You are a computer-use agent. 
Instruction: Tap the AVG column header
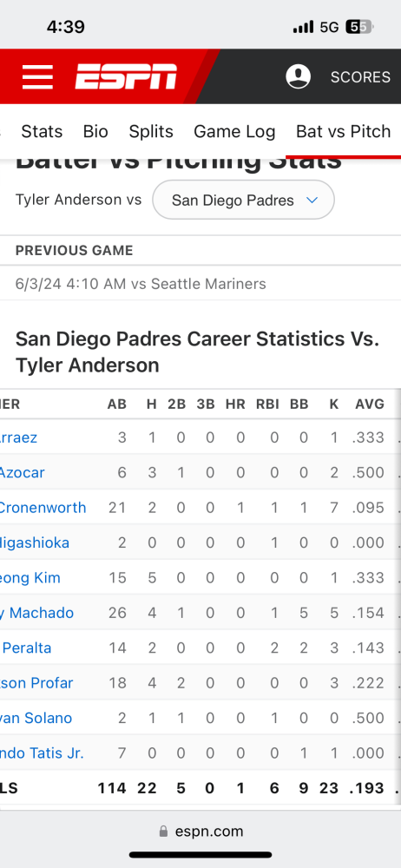[370, 404]
